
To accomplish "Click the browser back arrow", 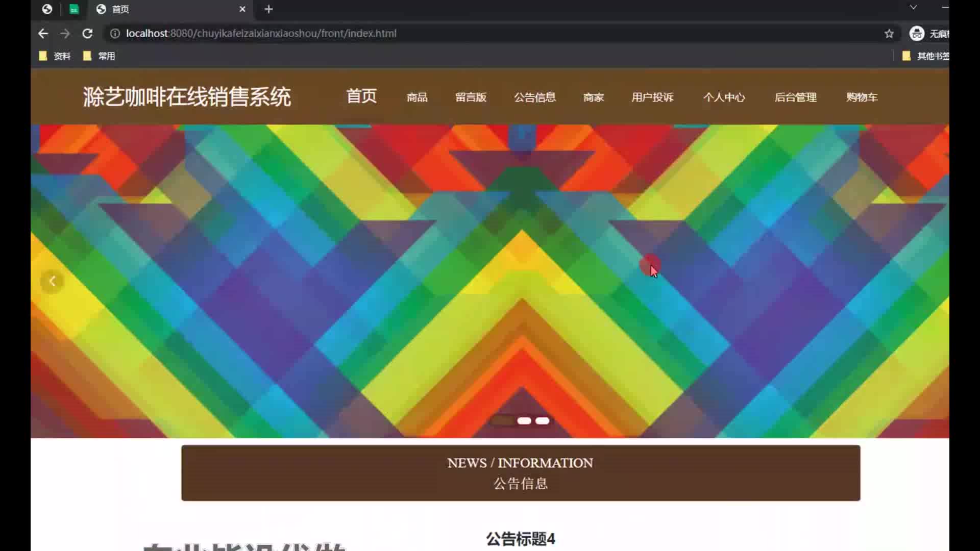I will (43, 34).
